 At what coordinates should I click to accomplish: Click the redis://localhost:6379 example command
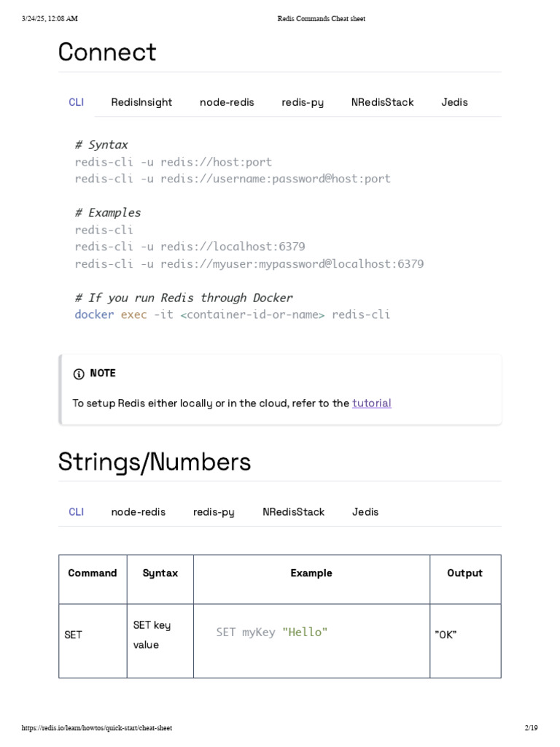pyautogui.click(x=190, y=247)
